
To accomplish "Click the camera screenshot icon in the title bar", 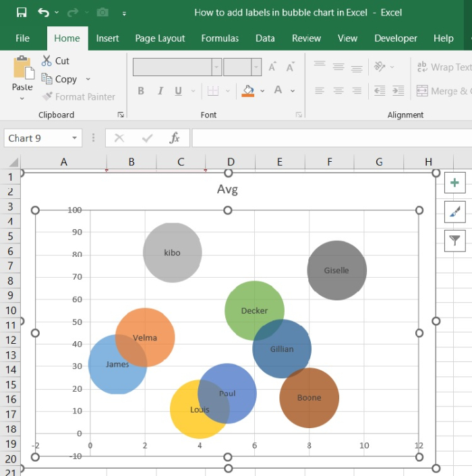I will point(102,12).
